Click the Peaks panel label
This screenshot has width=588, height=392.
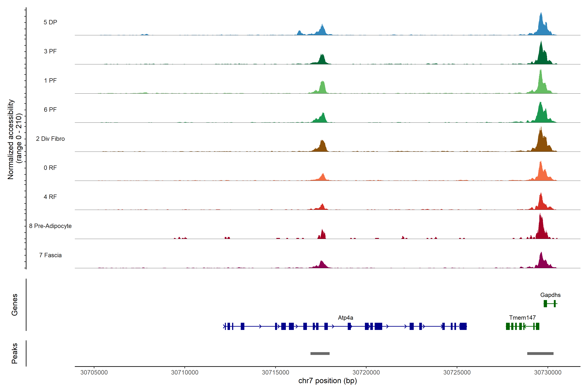click(x=15, y=353)
